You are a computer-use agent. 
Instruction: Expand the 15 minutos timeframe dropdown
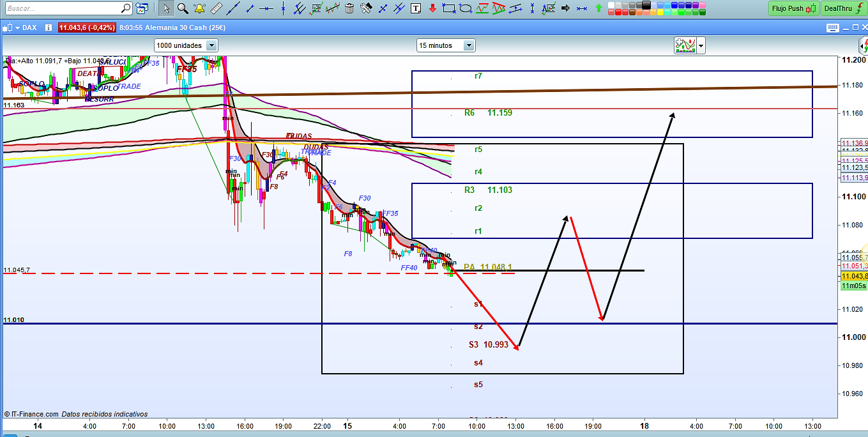[x=469, y=45]
